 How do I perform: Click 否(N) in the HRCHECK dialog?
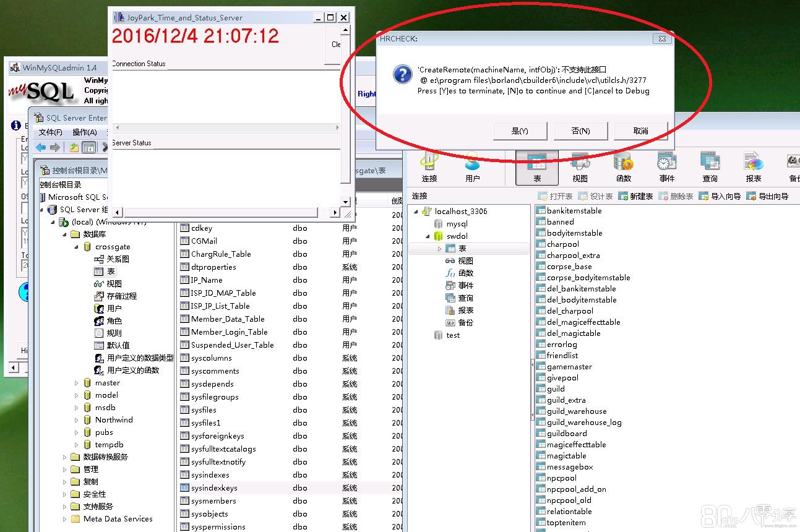coord(580,131)
